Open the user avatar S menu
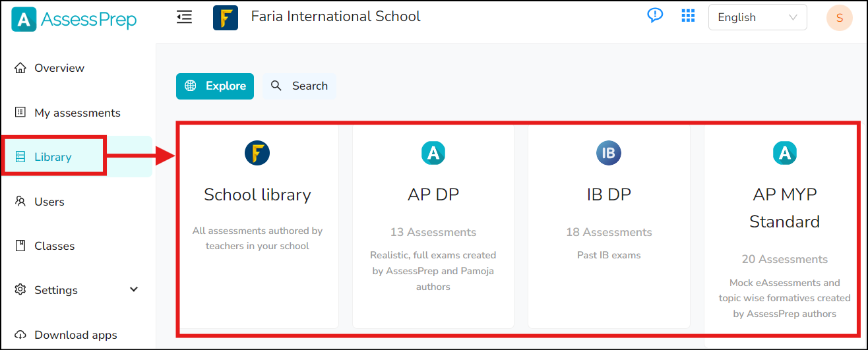 839,18
